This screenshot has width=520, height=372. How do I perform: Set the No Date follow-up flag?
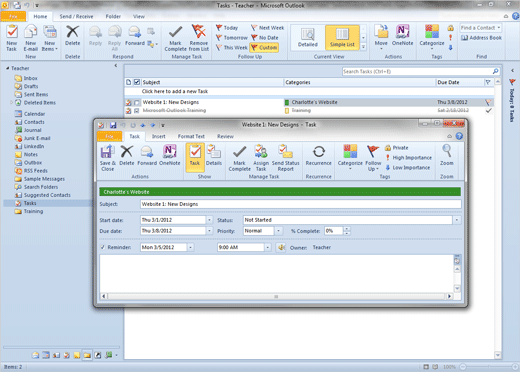tap(265, 38)
